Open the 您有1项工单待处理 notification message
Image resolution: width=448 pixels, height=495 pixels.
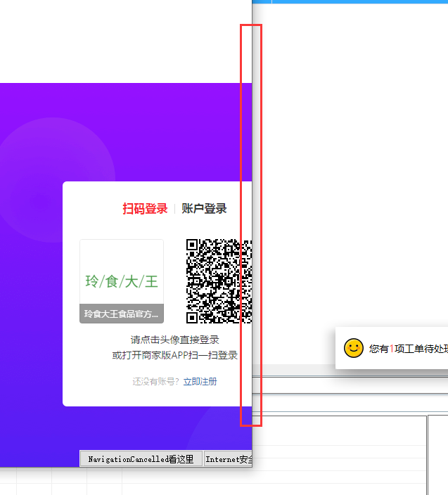click(408, 348)
